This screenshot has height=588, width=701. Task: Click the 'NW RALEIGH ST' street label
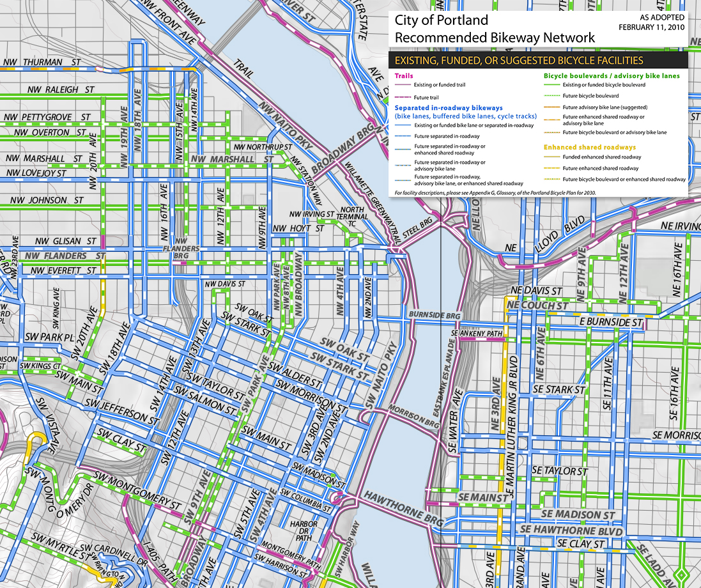pos(61,89)
